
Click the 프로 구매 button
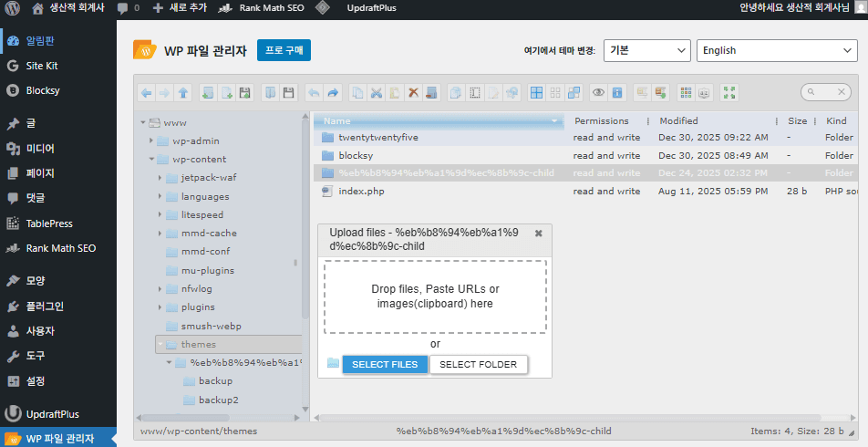[284, 50]
